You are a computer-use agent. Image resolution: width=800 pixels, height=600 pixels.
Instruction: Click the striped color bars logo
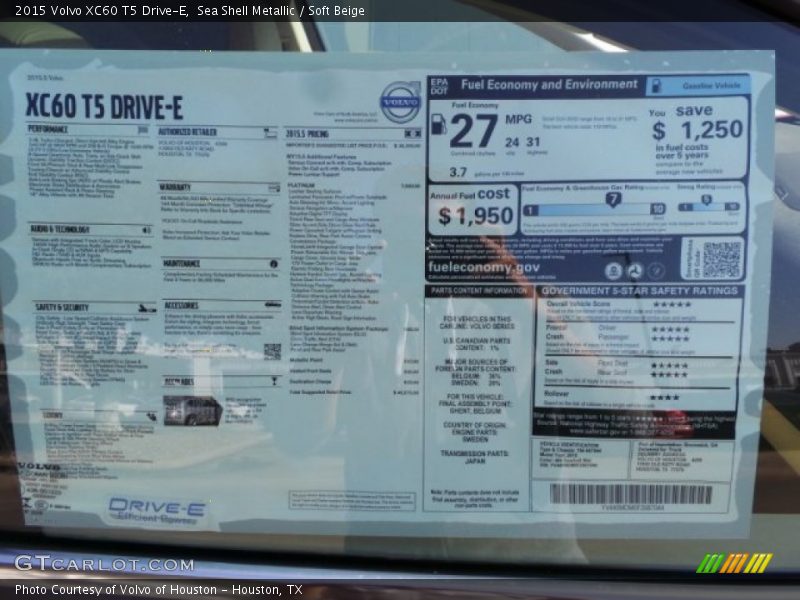click(x=734, y=563)
